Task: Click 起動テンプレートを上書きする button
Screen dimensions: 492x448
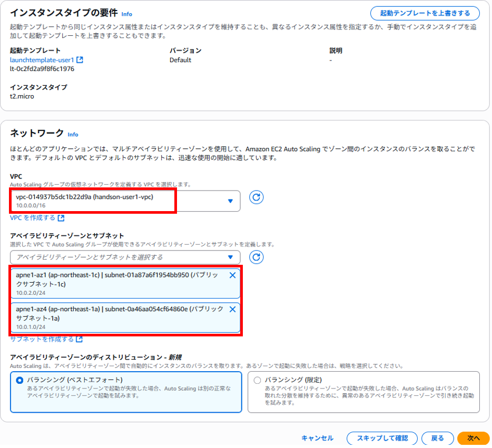Action: (425, 13)
